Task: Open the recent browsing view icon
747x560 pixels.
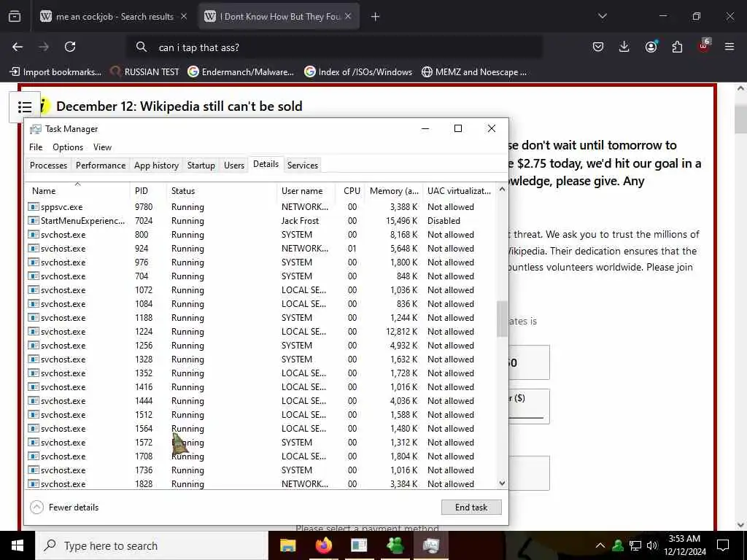Action: click(x=15, y=17)
